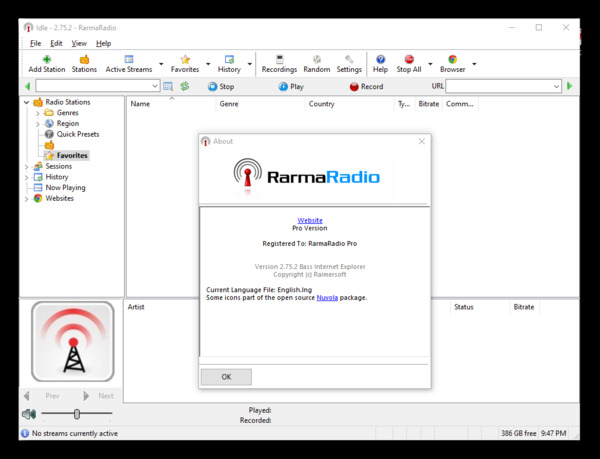Click the Add Station toolbar icon
Viewport: 600px width, 459px height.
pyautogui.click(x=47, y=59)
